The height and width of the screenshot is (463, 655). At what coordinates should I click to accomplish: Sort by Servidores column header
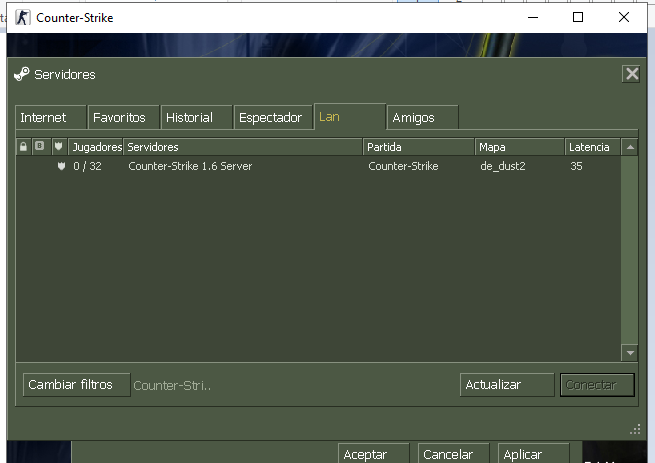(x=243, y=147)
